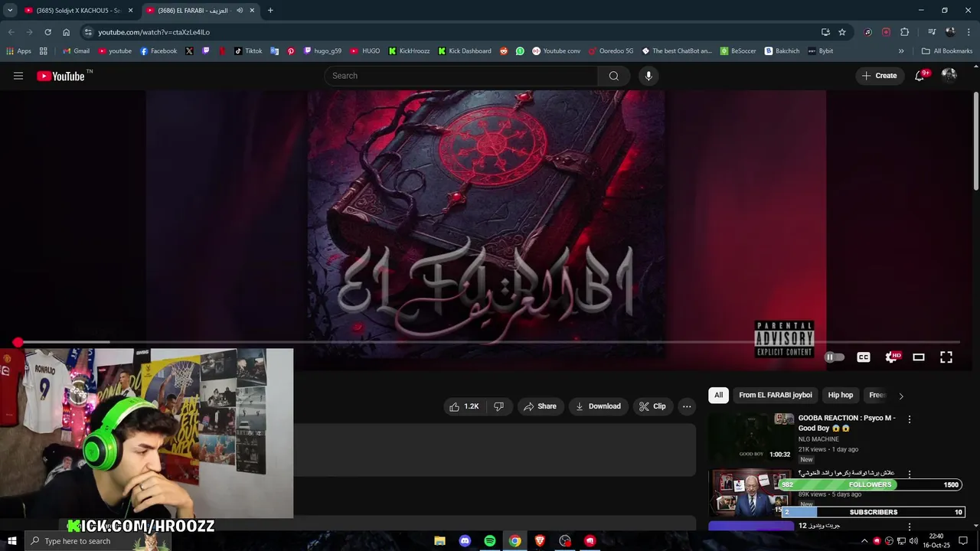
Task: Dislike the video with thumbs down
Action: pyautogui.click(x=498, y=406)
